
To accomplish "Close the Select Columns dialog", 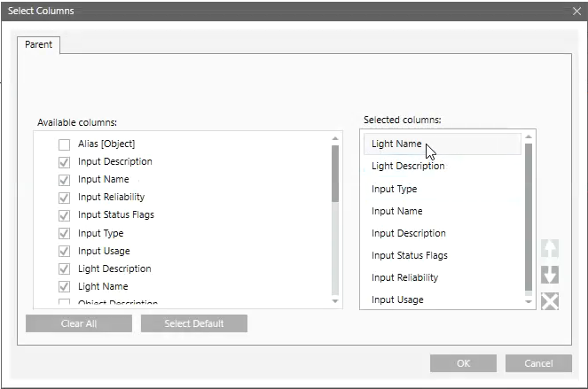I will [576, 11].
